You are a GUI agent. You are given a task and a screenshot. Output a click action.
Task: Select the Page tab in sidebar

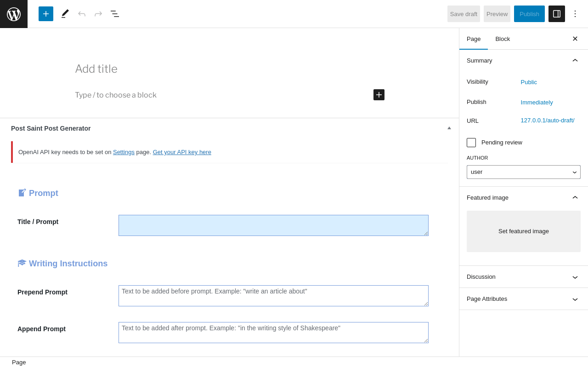[474, 39]
